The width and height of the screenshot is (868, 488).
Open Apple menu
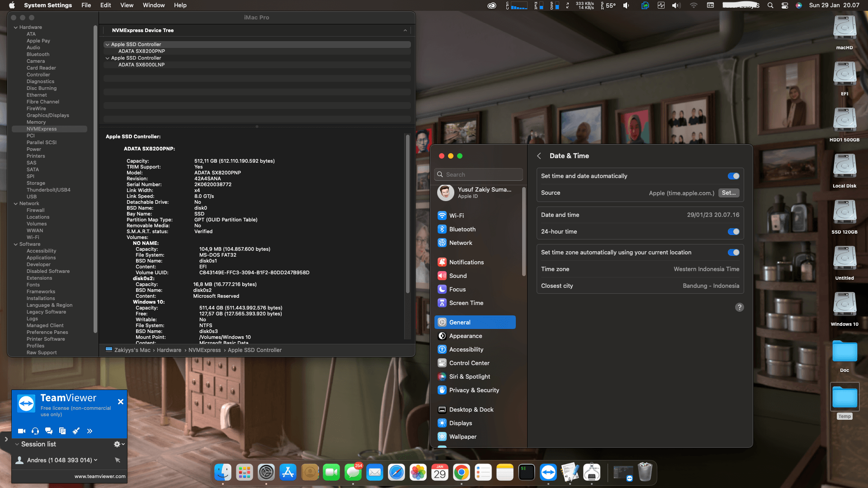click(12, 5)
